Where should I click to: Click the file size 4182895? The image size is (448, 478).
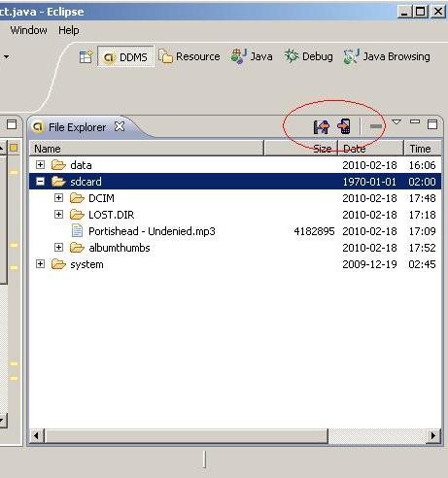tap(314, 231)
